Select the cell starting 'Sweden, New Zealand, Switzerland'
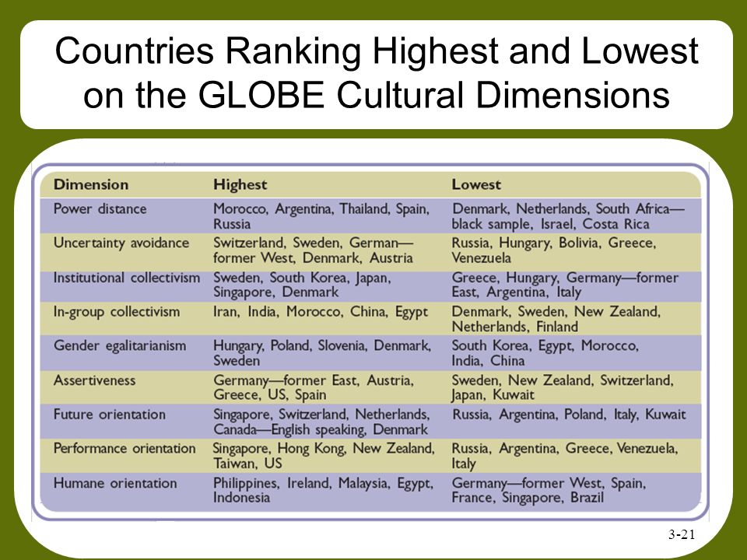Image resolution: width=747 pixels, height=560 pixels. pyautogui.click(x=563, y=387)
